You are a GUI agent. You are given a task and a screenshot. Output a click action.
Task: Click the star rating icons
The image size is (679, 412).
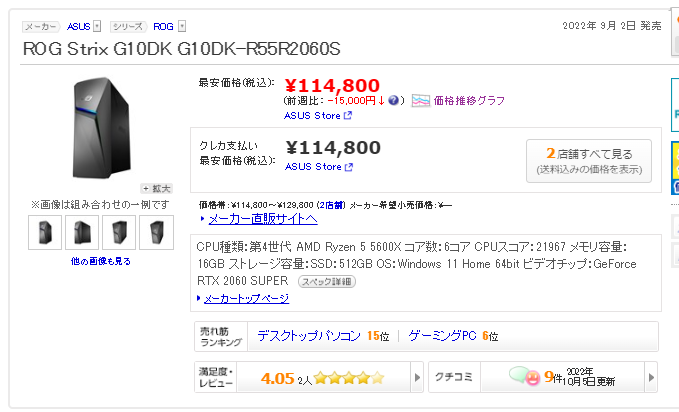tap(350, 378)
